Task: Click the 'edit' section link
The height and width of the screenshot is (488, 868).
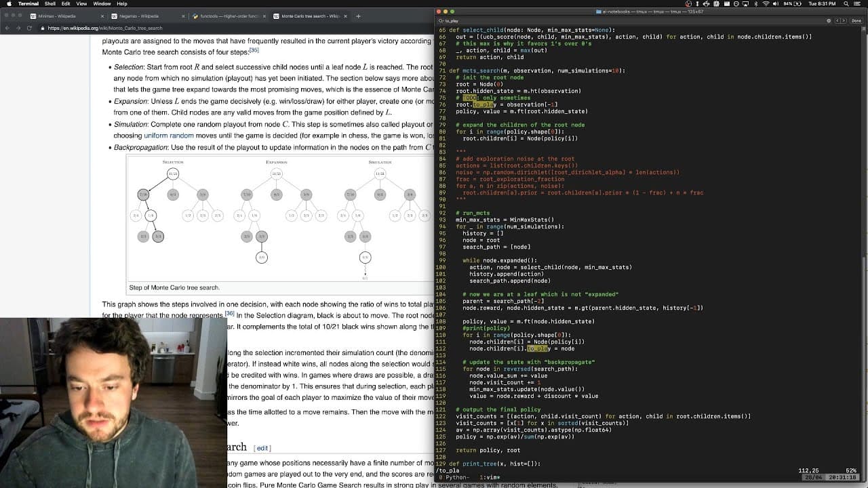Action: pyautogui.click(x=262, y=448)
